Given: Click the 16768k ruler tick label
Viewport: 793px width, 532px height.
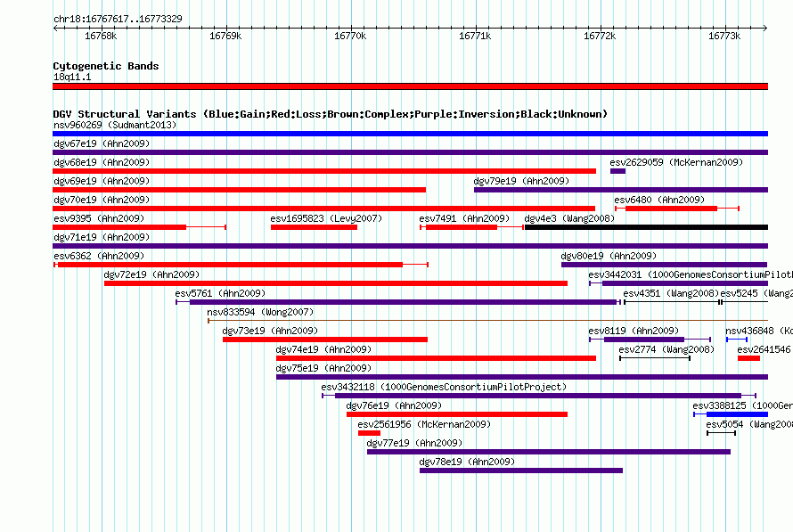Looking at the screenshot, I should tap(101, 36).
